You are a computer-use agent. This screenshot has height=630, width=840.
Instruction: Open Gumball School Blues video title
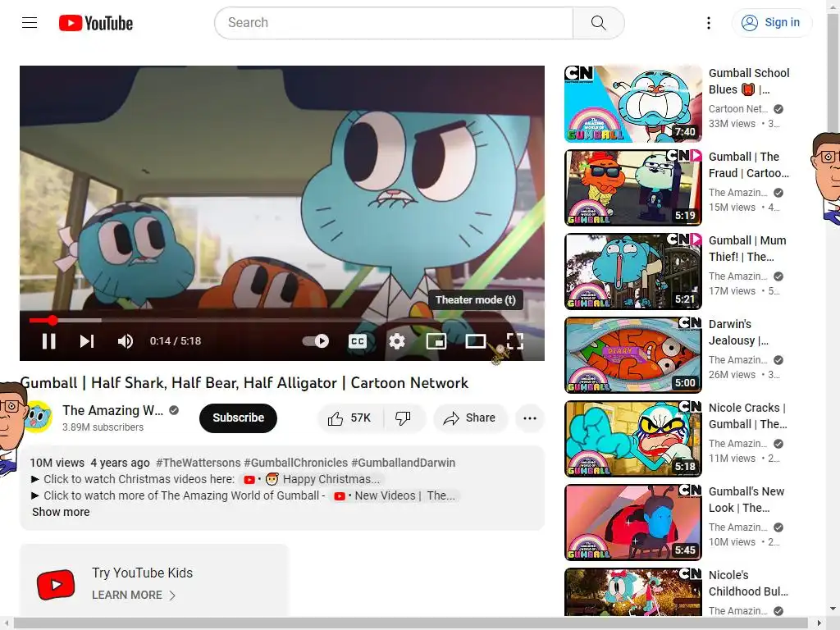tap(749, 81)
